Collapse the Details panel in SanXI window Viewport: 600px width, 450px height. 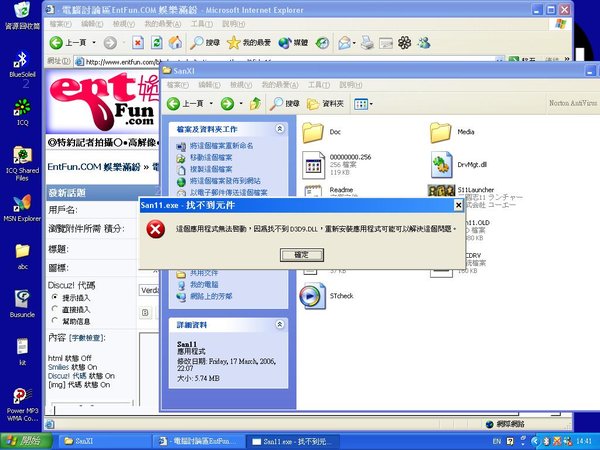tap(280, 324)
